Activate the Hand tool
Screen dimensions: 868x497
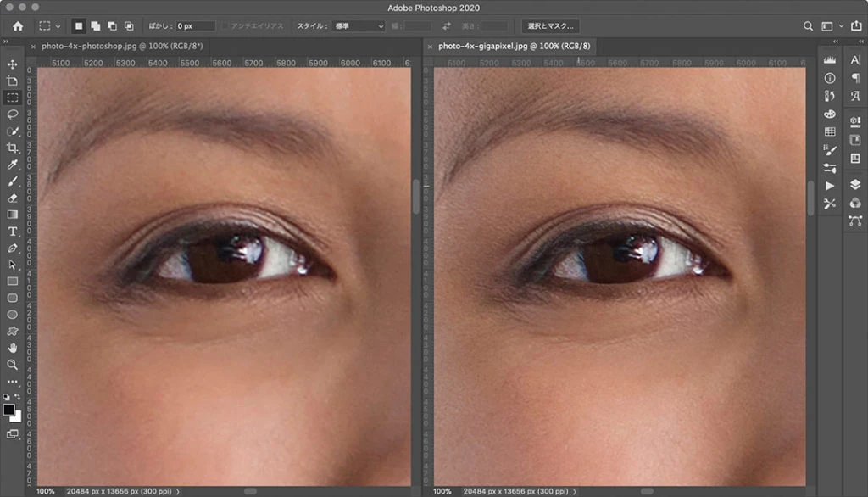coord(13,348)
